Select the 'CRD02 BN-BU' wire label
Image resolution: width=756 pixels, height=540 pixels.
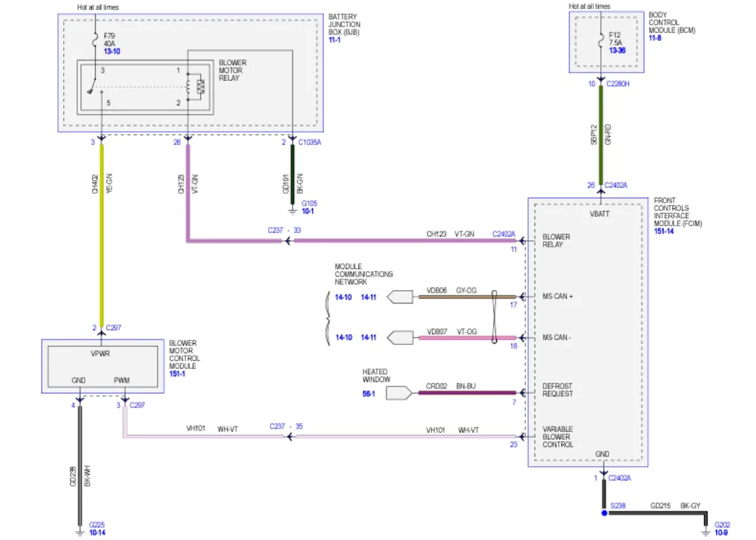click(451, 386)
